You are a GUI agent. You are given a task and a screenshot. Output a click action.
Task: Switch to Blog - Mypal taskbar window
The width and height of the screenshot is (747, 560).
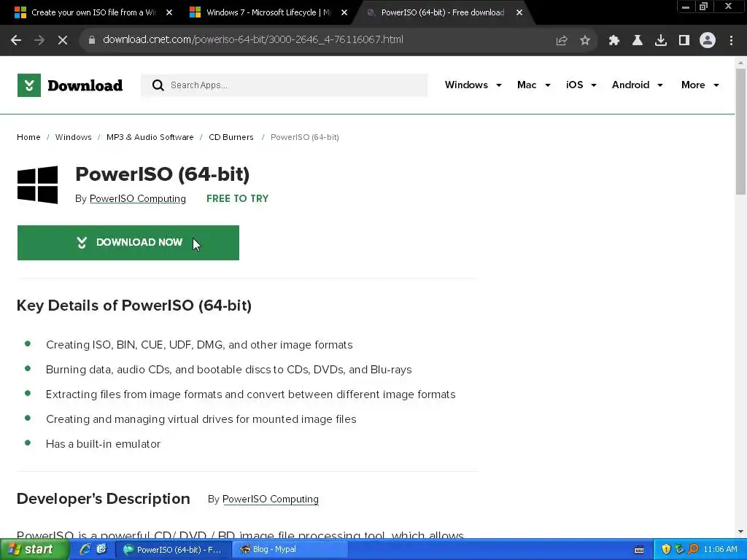coord(290,550)
